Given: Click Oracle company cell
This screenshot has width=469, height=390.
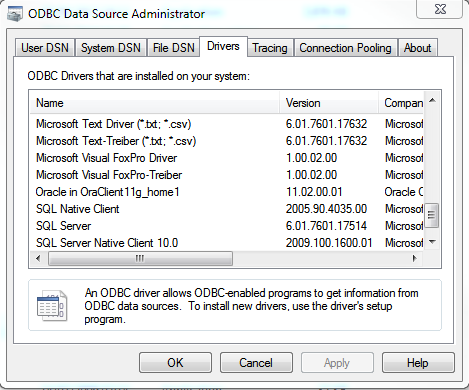Looking at the screenshot, I should pos(404,192).
